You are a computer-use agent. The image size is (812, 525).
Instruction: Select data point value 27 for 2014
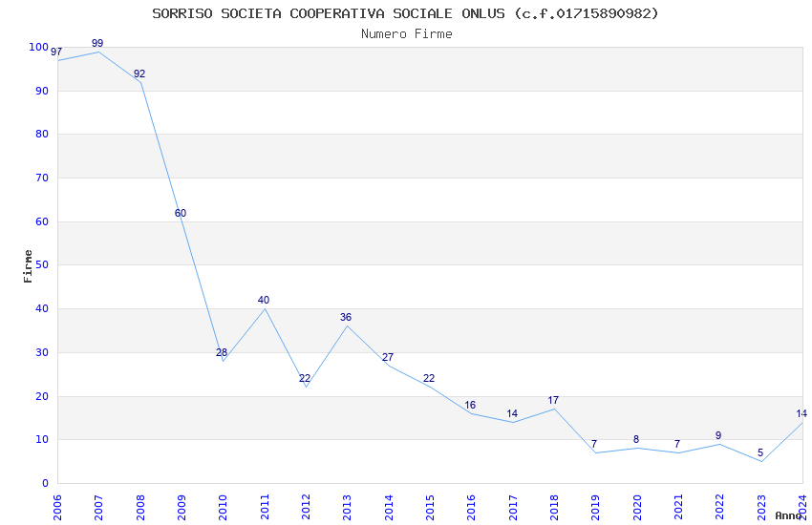coord(388,357)
